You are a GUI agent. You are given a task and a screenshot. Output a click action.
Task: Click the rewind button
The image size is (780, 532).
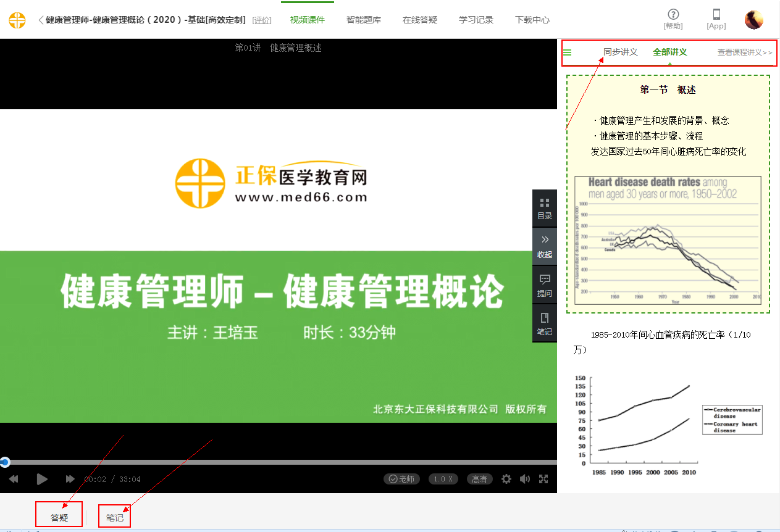14,479
